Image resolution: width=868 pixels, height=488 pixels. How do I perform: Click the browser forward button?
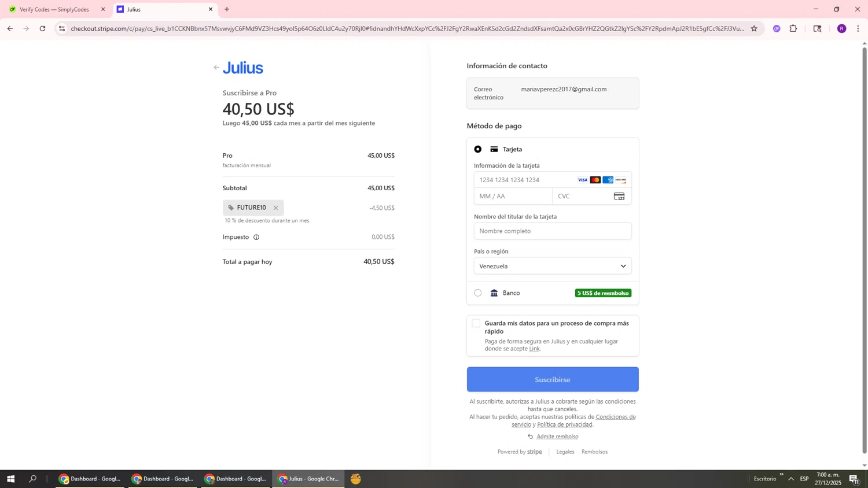pos(26,28)
